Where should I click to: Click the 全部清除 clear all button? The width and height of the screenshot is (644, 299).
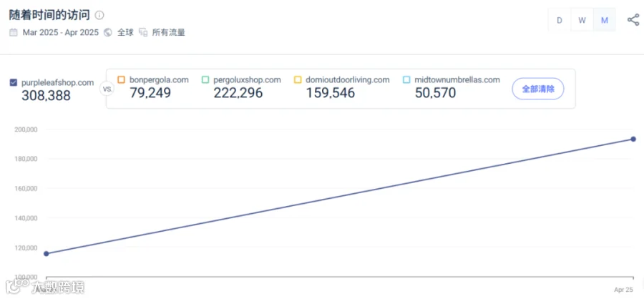pos(538,89)
